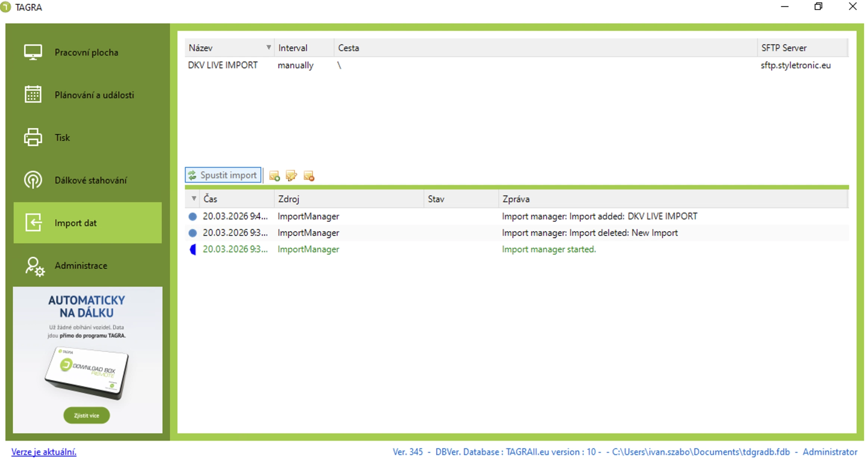Click the broadcast signal icon for Dálkové stahování
868x465 pixels.
[33, 180]
